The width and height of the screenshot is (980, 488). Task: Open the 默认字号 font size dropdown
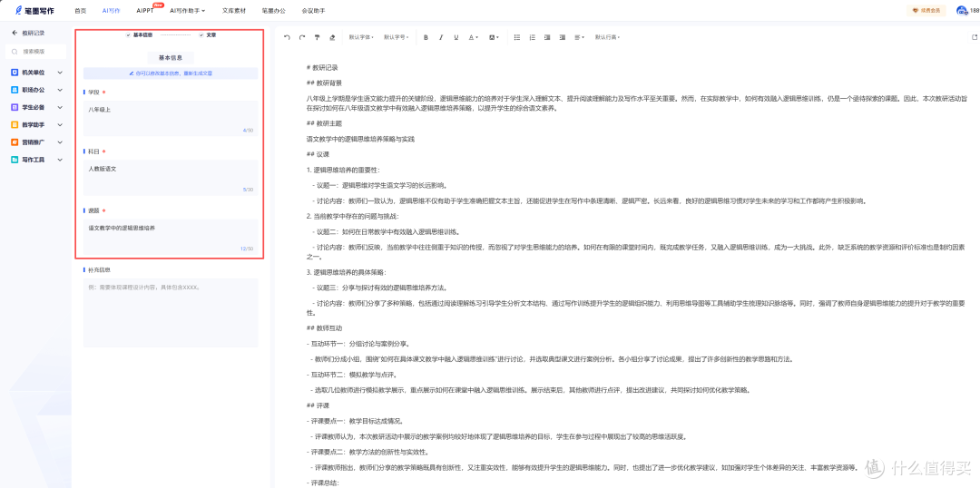396,37
